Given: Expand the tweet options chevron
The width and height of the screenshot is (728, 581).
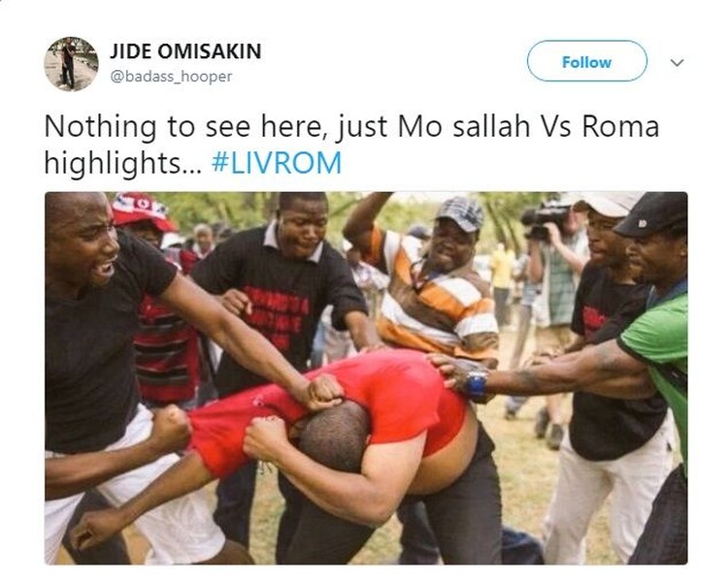Looking at the screenshot, I should 678,62.
